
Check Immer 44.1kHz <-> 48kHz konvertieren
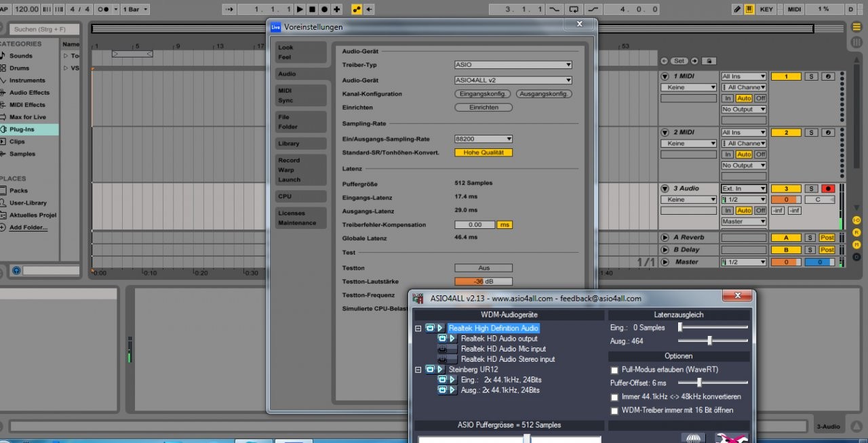(x=614, y=397)
